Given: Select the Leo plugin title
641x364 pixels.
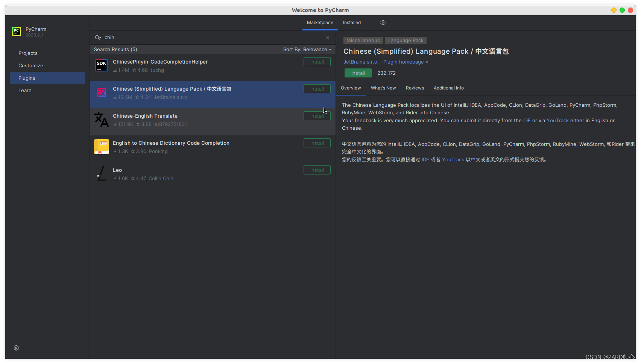Looking at the screenshot, I should (x=117, y=170).
